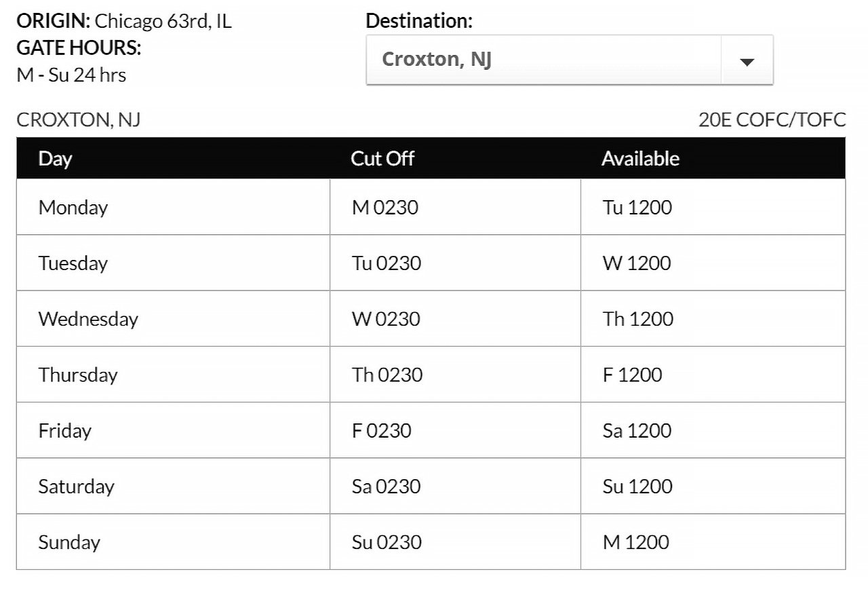The image size is (868, 589).
Task: Select the Cut Off column header
Action: [x=382, y=159]
